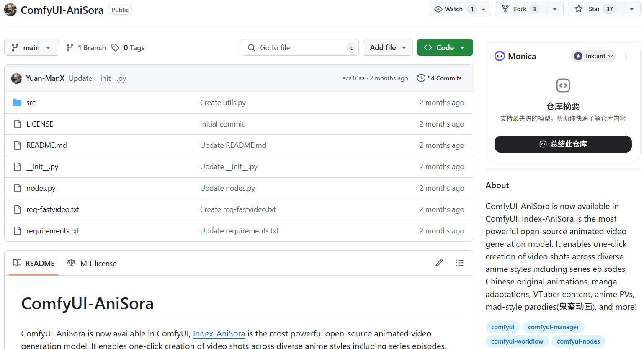Image resolution: width=644 pixels, height=349 pixels.
Task: Click the Yuan-ManX commit author avatar
Action: (16, 78)
